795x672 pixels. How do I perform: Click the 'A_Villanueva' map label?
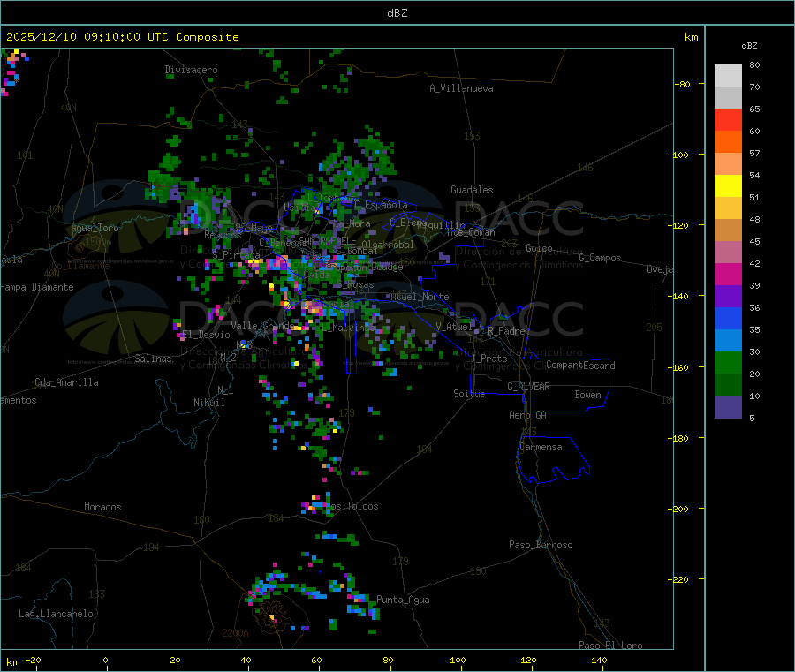[x=461, y=88]
